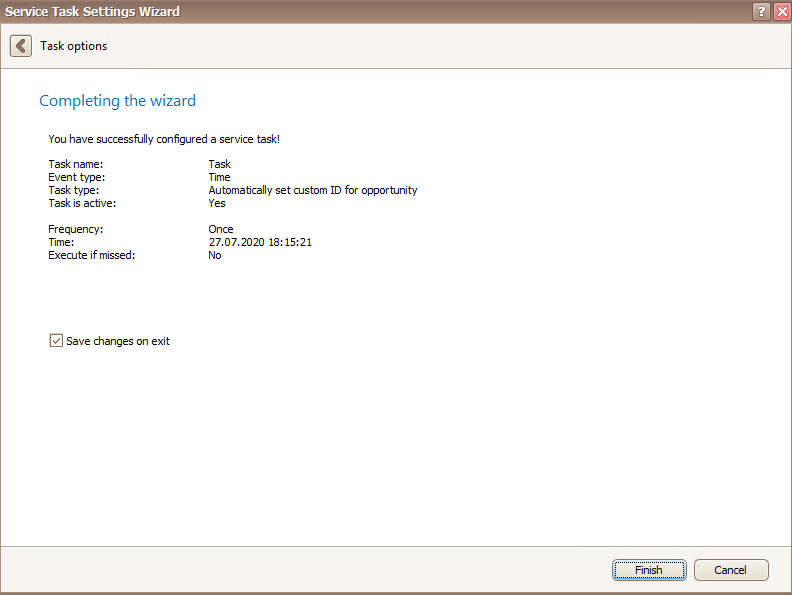Select the 'Frequency:' label
792x595 pixels.
[76, 229]
